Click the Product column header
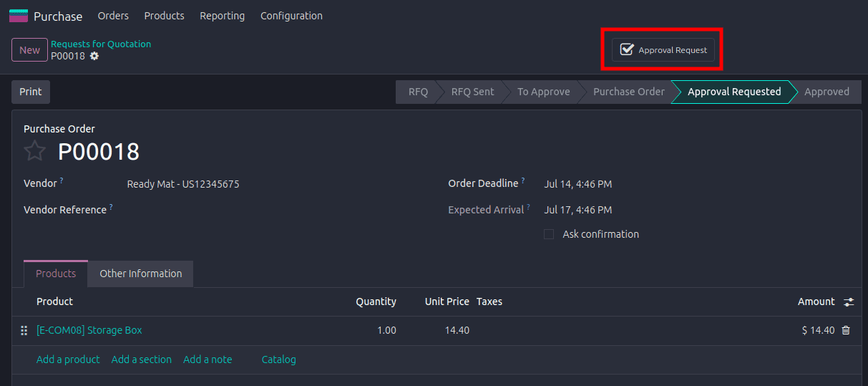This screenshot has height=386, width=868. click(55, 301)
